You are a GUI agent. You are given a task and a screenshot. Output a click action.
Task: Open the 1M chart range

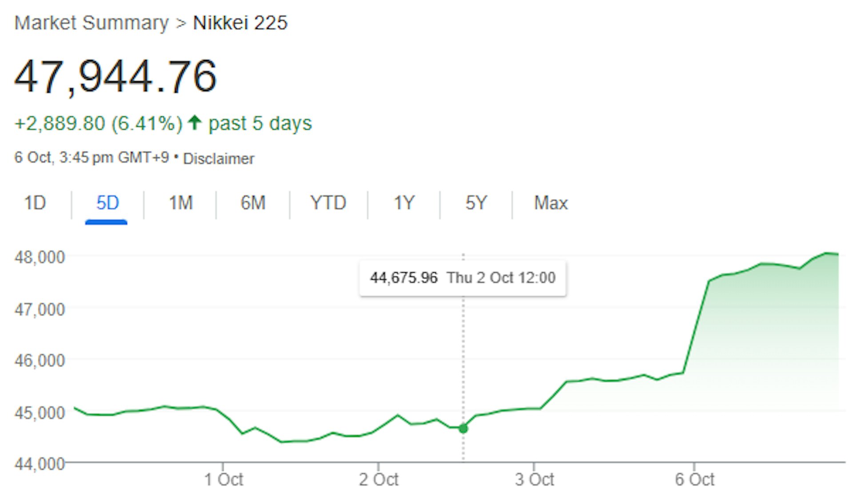180,203
